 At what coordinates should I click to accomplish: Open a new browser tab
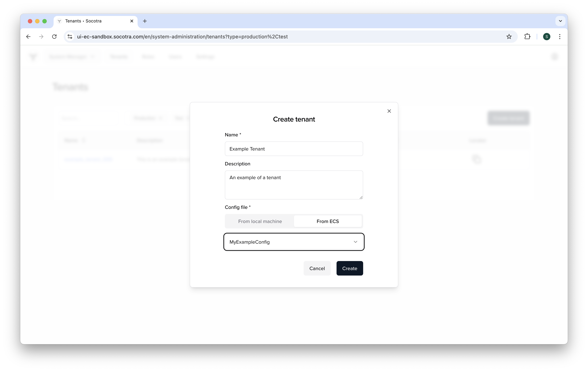coord(145,21)
